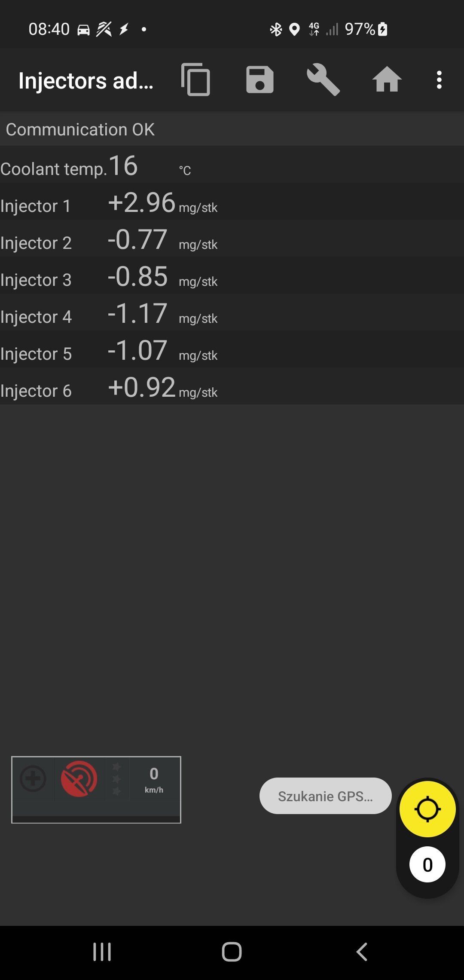
Task: Tap the Communication OK status bar
Action: 232,129
